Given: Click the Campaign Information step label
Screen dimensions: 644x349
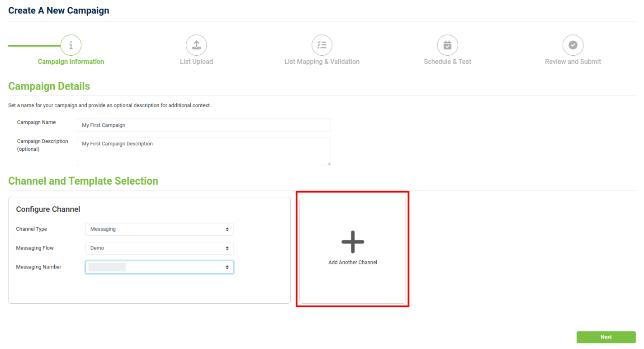Looking at the screenshot, I should coord(71,62).
